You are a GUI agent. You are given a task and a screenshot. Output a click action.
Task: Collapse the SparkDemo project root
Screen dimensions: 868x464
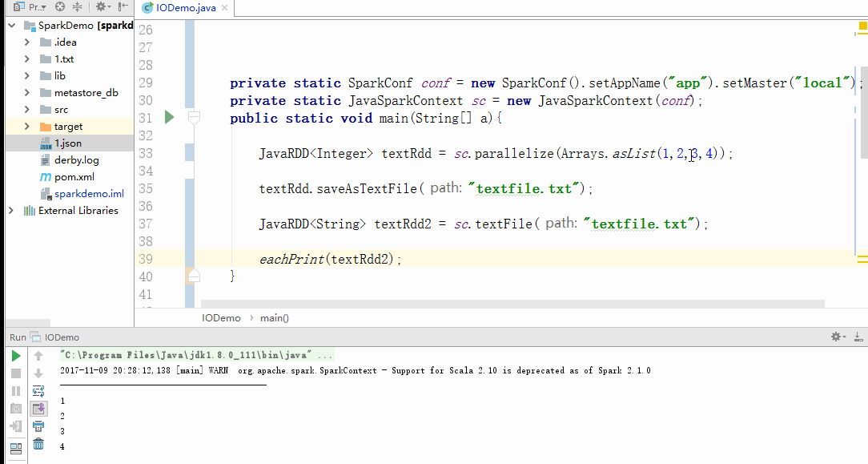pos(12,26)
